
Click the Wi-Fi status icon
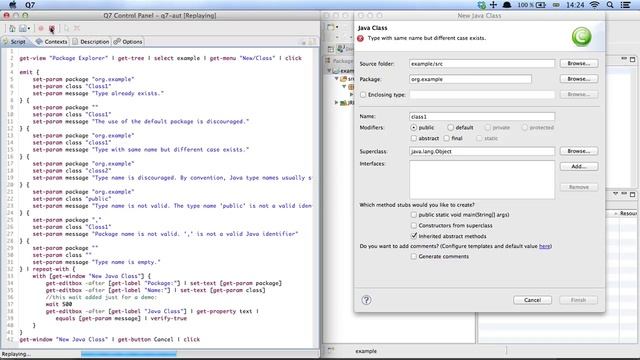click(595, 5)
